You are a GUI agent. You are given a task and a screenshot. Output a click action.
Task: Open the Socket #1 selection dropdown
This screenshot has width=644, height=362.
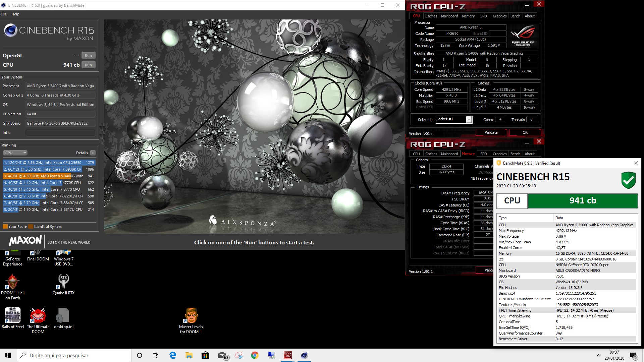pos(454,119)
